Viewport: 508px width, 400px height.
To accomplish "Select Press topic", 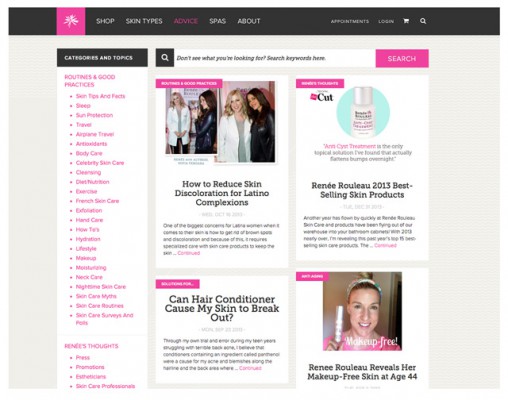I will (x=83, y=358).
